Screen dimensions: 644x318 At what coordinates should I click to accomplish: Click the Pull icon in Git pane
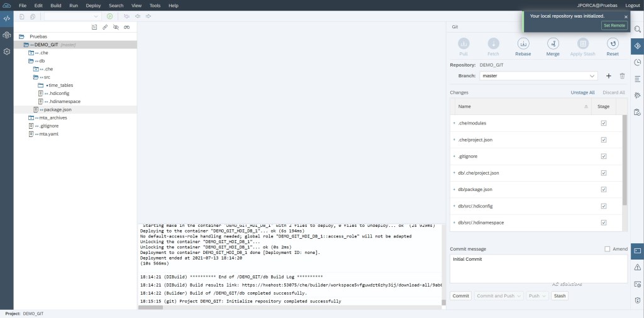point(464,44)
